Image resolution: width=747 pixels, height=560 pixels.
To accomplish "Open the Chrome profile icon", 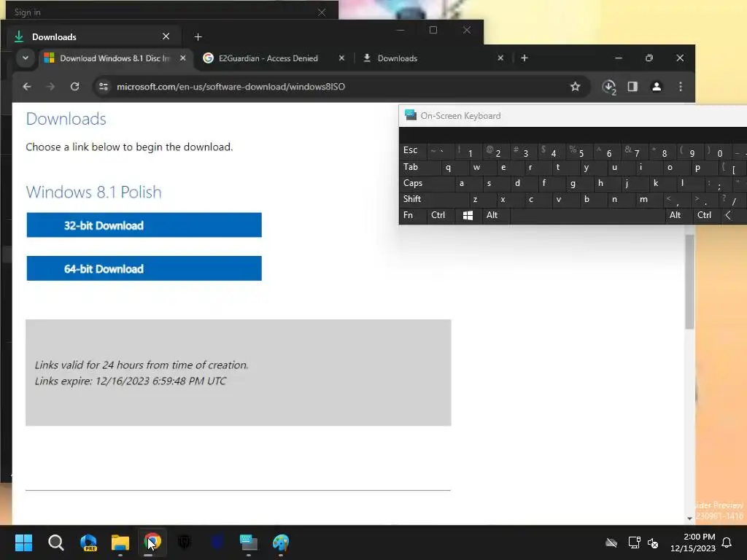I will [x=657, y=87].
